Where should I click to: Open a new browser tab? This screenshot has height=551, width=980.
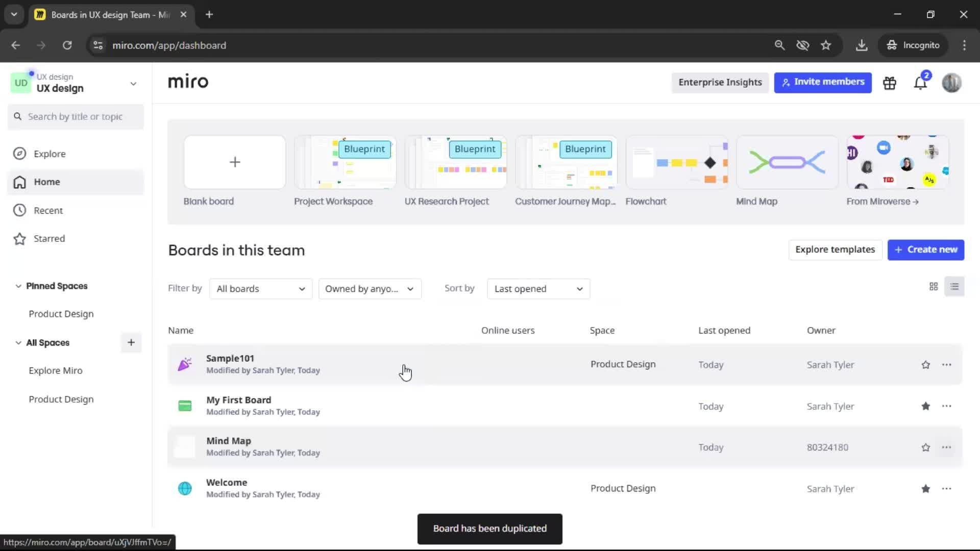pyautogui.click(x=209, y=15)
